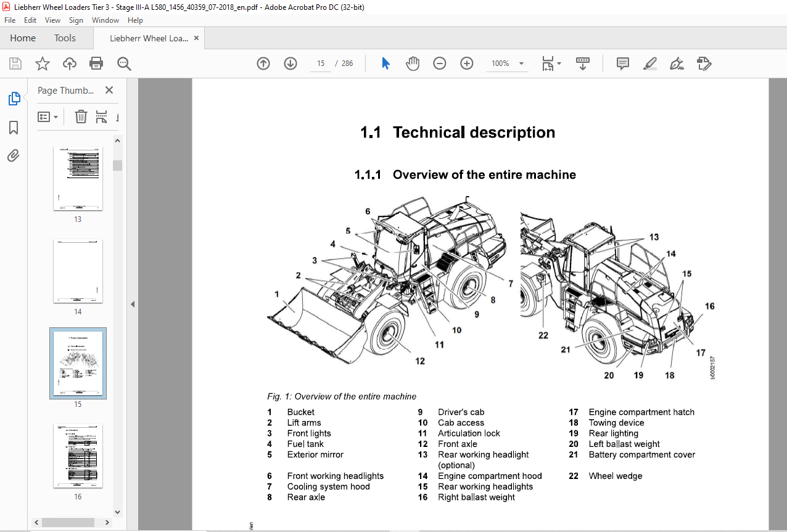Click the thumbnails panel vertical scrollbar thumb
The height and width of the screenshot is (532, 787).
117,165
